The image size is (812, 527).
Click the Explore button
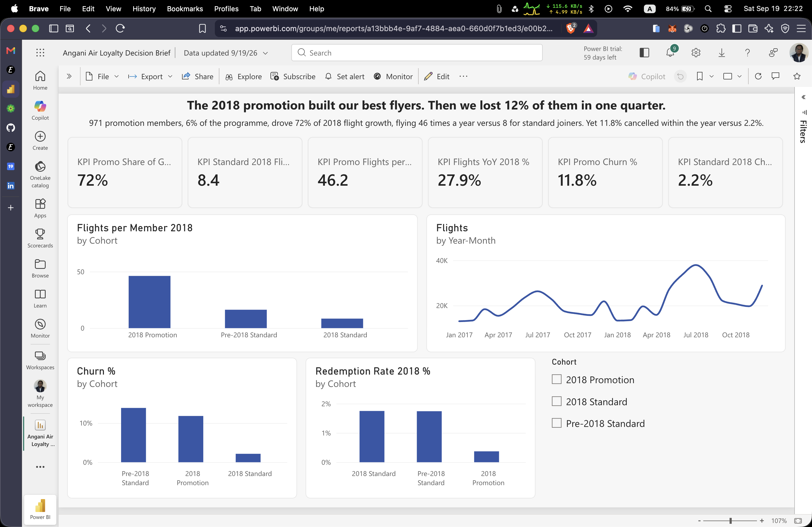click(244, 76)
